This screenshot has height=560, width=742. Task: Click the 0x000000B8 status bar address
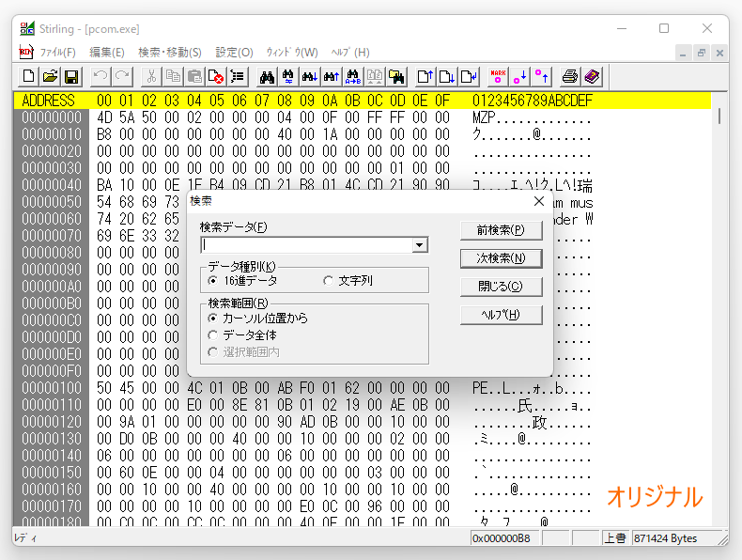click(504, 538)
